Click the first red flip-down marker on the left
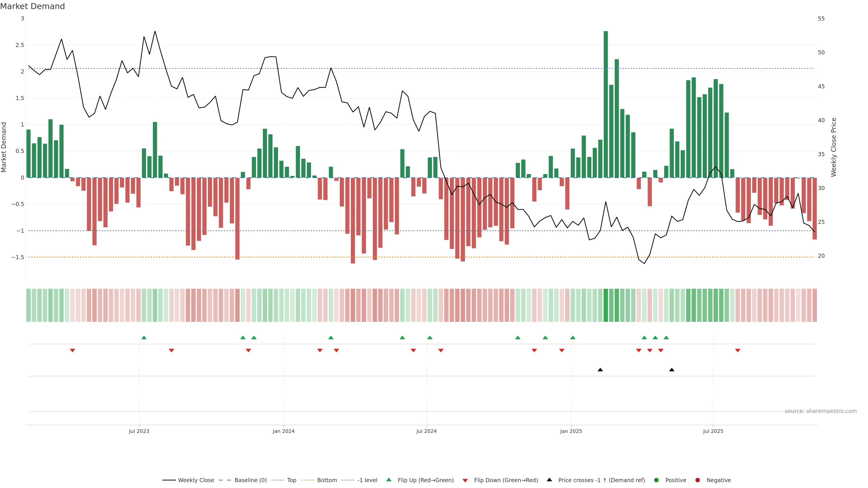Viewport: 868px width, 488px height. click(72, 351)
